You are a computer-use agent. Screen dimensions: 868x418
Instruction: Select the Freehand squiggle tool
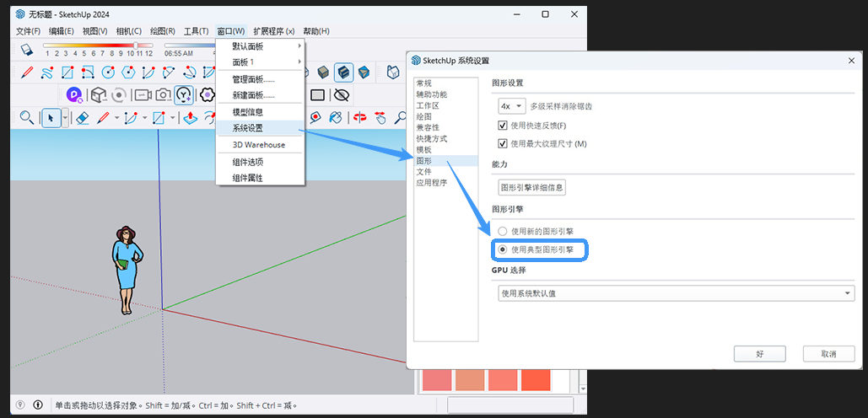pyautogui.click(x=47, y=72)
